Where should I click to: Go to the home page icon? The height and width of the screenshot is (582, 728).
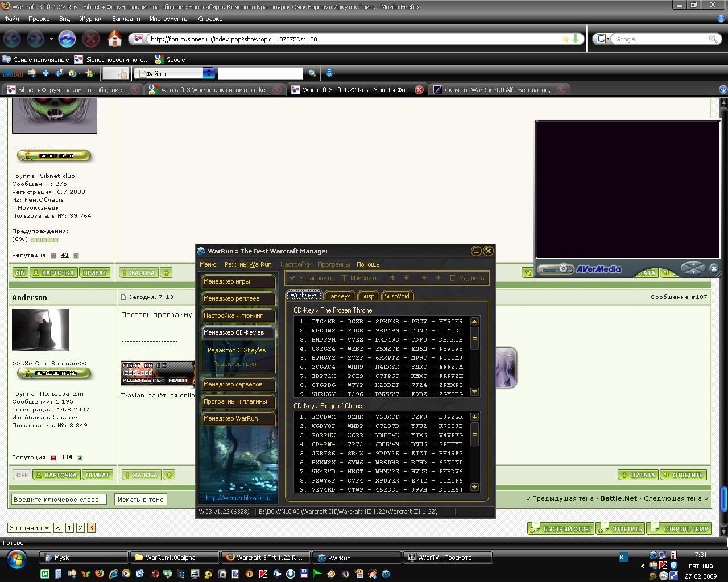tap(115, 39)
